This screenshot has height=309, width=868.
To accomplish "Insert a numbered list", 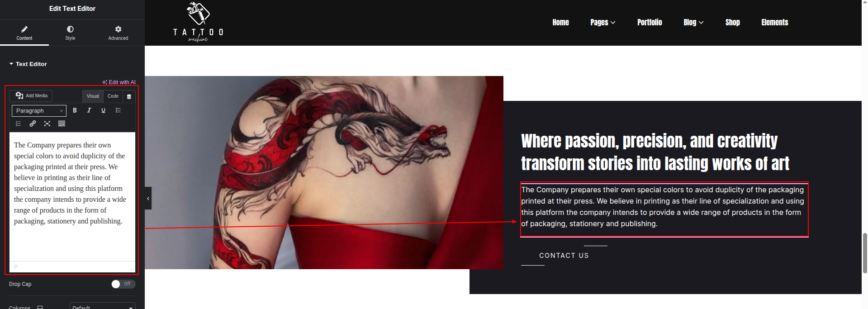I will (18, 124).
